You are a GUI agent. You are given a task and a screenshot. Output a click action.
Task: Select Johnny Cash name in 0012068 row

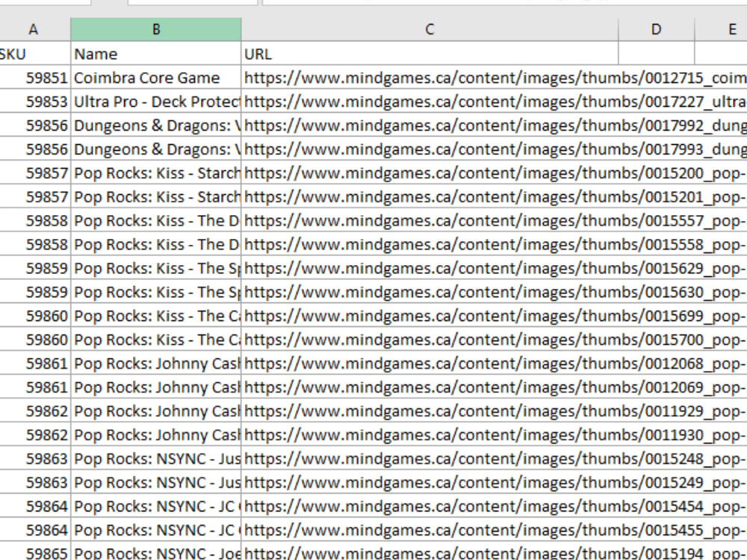[x=156, y=364]
